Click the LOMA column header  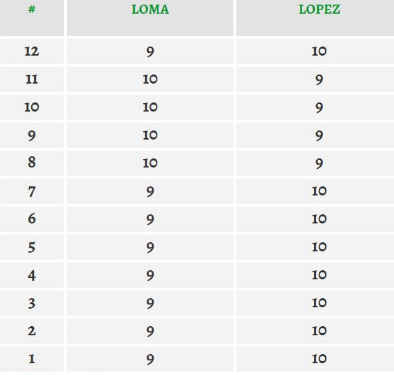pyautogui.click(x=150, y=9)
